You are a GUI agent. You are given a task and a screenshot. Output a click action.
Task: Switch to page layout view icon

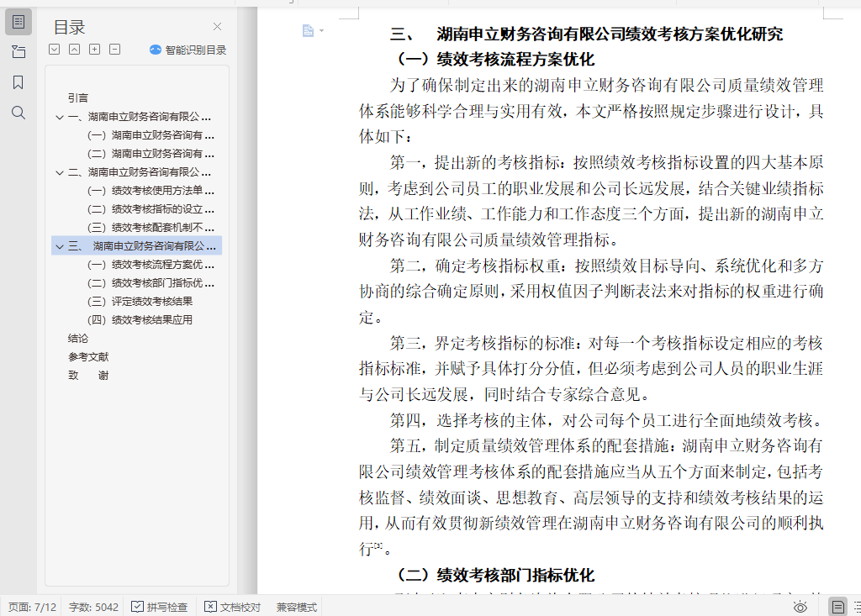pyautogui.click(x=838, y=608)
